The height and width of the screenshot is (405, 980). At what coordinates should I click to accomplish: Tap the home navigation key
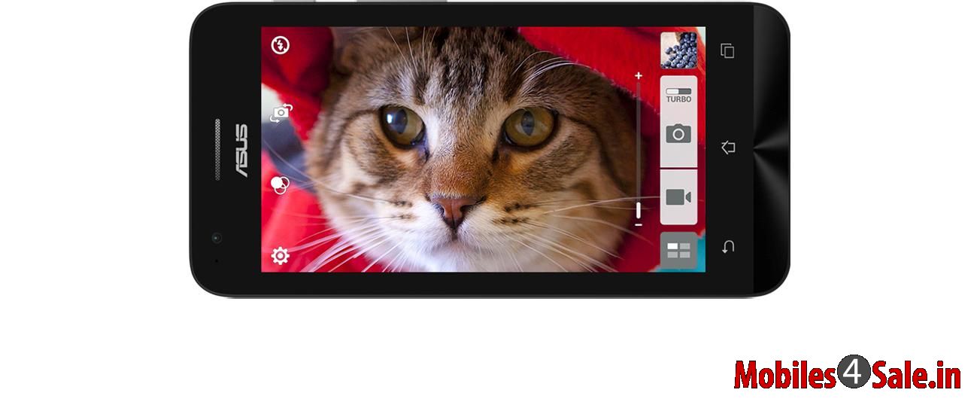(727, 148)
